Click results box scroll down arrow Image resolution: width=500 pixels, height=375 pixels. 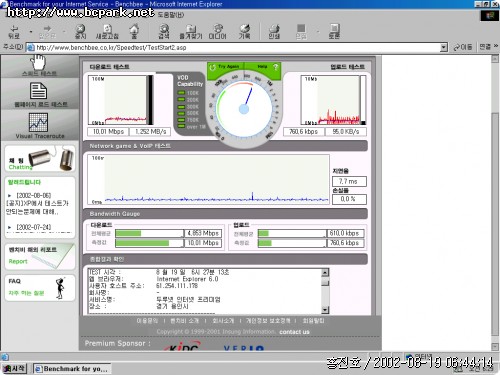[x=325, y=310]
